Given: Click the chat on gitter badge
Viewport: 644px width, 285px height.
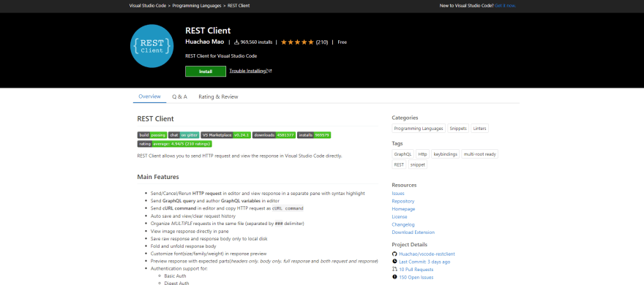Looking at the screenshot, I should pos(184,135).
